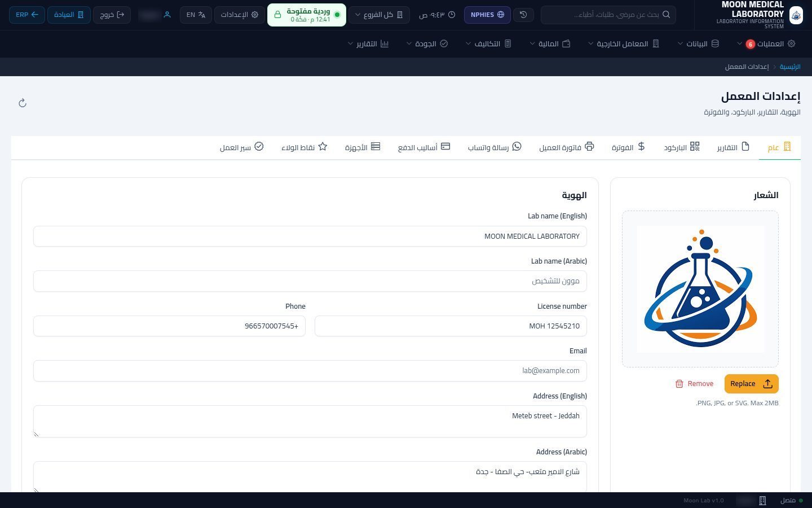The height and width of the screenshot is (508, 812).
Task: Open the سير العمل workflow tab
Action: 241,147
